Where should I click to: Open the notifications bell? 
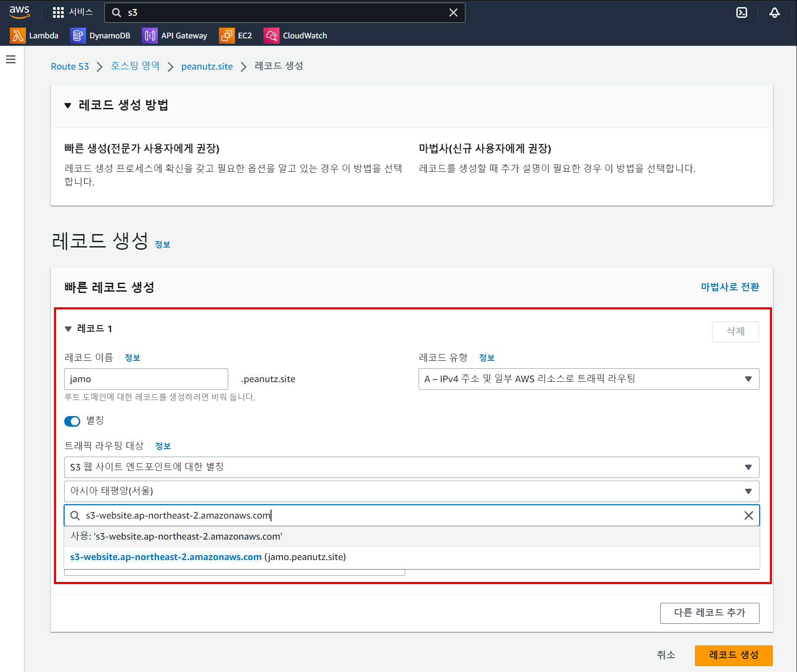coord(775,12)
